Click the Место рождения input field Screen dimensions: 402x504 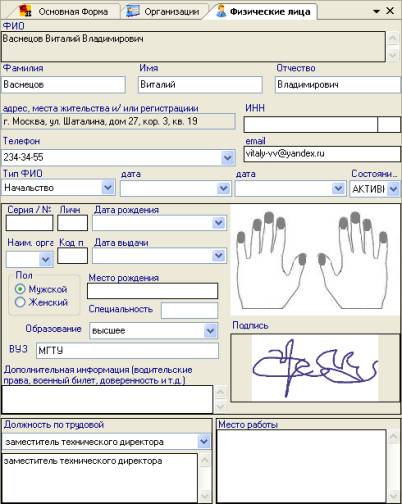point(153,291)
